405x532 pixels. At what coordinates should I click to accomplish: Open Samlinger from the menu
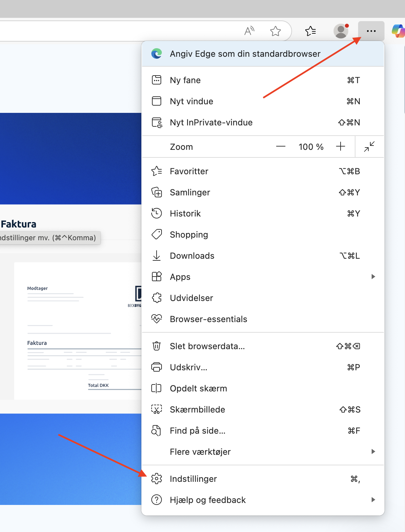point(263,192)
